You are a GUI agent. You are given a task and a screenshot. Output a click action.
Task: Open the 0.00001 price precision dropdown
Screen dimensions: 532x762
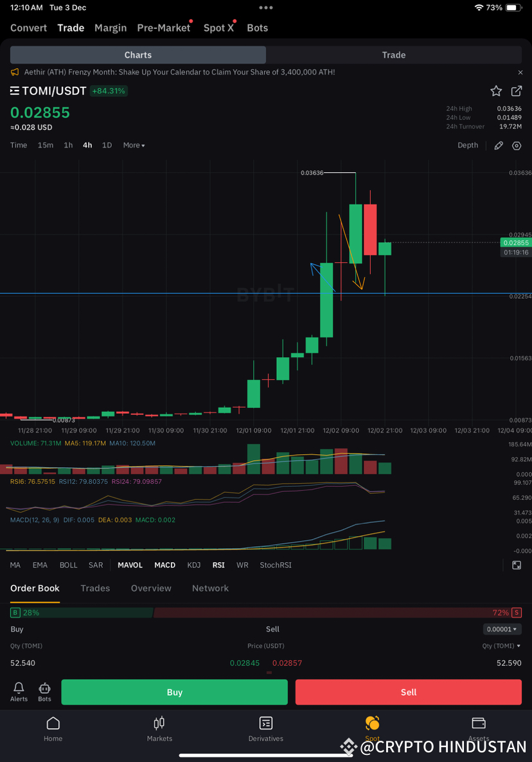502,629
